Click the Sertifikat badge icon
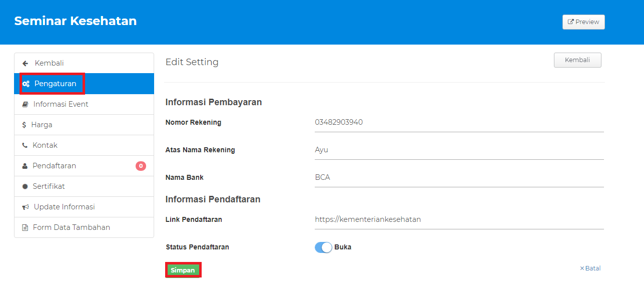Image resolution: width=644 pixels, height=283 pixels. point(25,187)
